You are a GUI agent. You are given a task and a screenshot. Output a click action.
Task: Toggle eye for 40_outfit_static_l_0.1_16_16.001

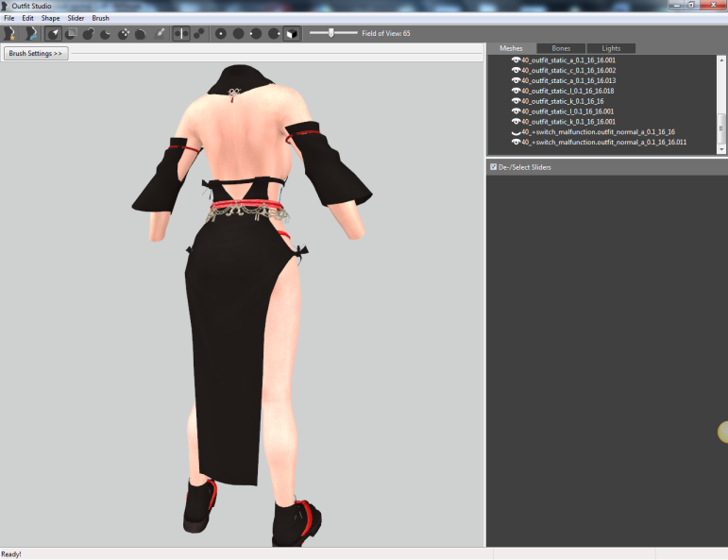click(516, 111)
